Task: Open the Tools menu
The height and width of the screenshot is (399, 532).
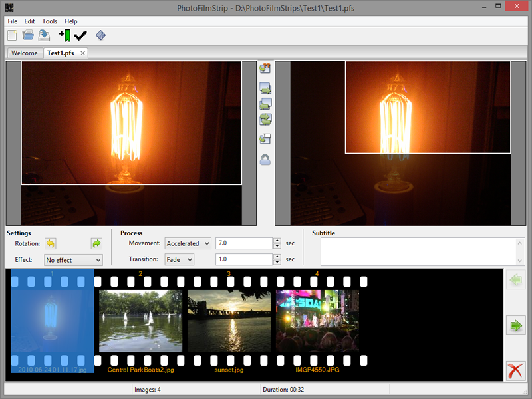Action: click(x=49, y=21)
